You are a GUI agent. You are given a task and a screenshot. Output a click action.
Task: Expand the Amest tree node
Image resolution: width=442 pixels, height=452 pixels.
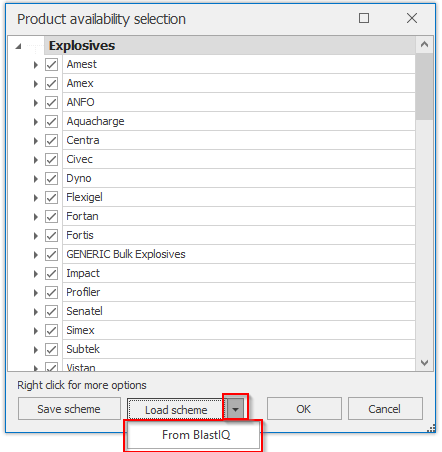pyautogui.click(x=36, y=65)
